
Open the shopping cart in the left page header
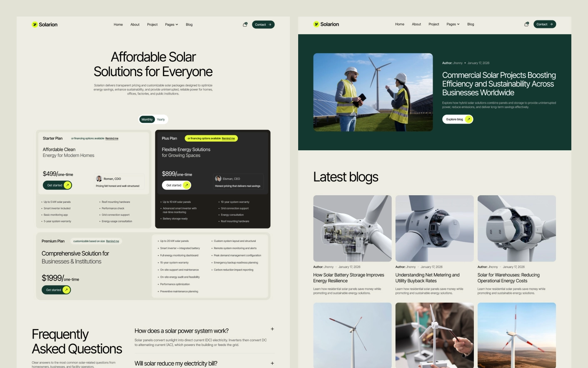click(x=245, y=25)
